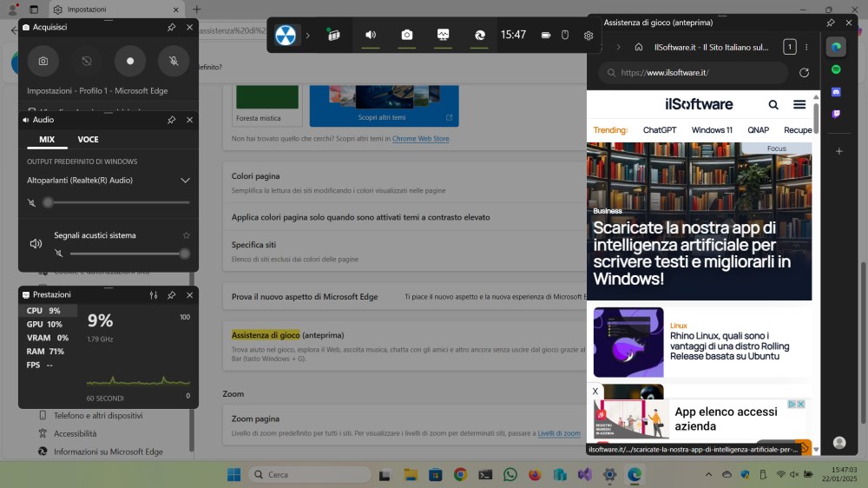Open the Audio widget from Game Bar

pos(371,35)
